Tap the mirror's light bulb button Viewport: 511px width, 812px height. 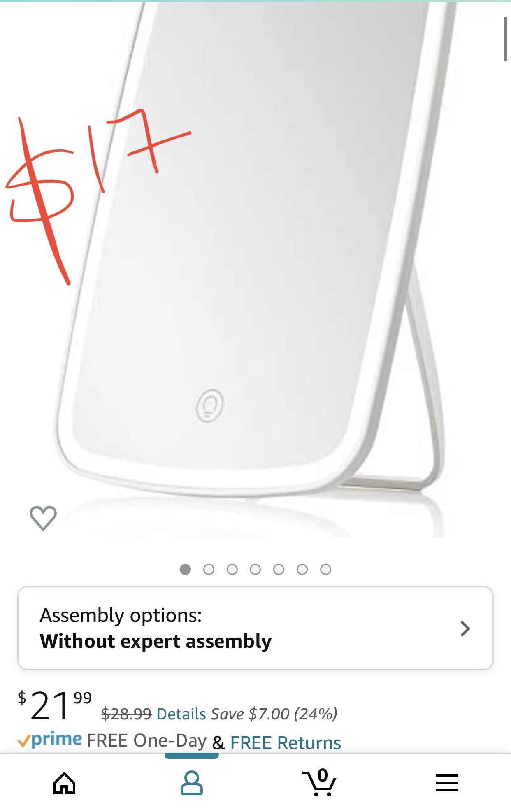pos(210,406)
